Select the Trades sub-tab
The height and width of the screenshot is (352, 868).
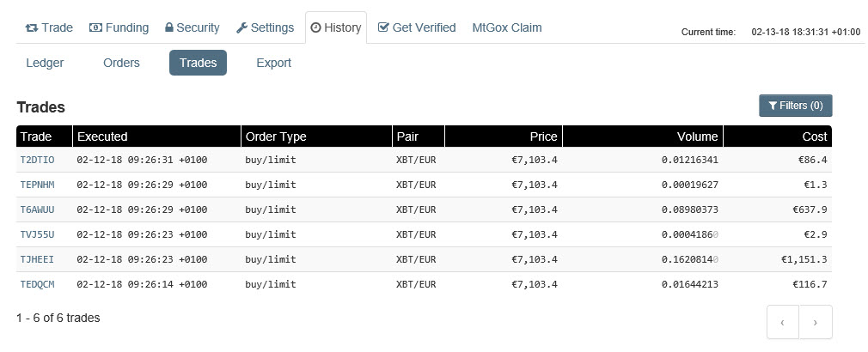click(198, 63)
